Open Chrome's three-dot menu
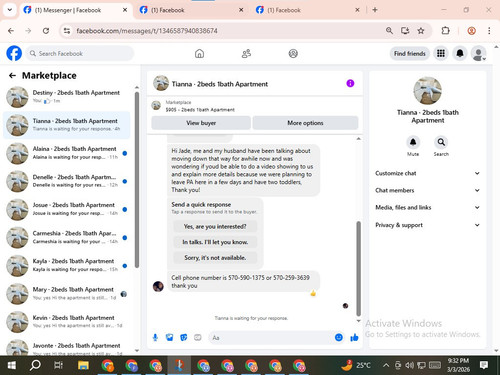Viewport: 500px width, 375px height. 489,31
